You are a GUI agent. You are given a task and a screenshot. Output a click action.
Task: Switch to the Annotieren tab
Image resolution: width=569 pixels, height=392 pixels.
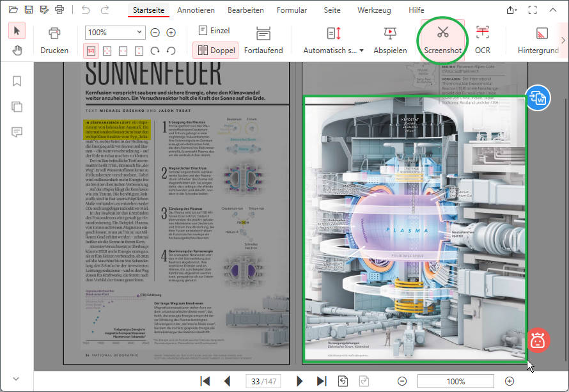[x=196, y=10]
